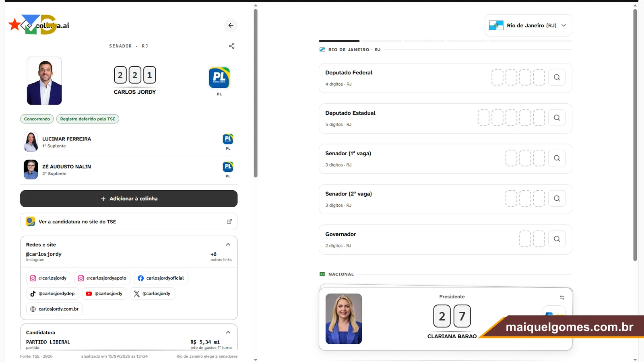Open Clariana Barao candidate photo
Screen dimensions: 644x362
344,319
